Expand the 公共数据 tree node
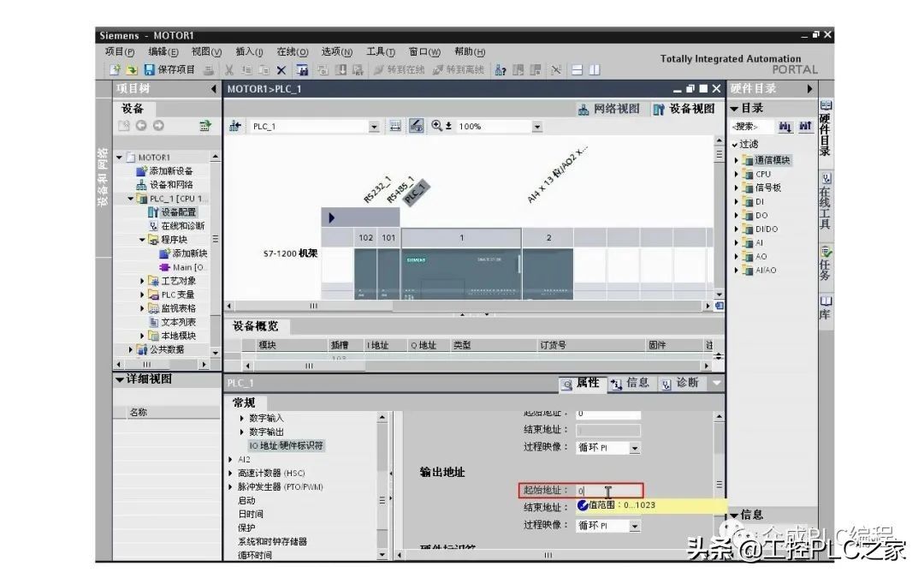 (131, 349)
